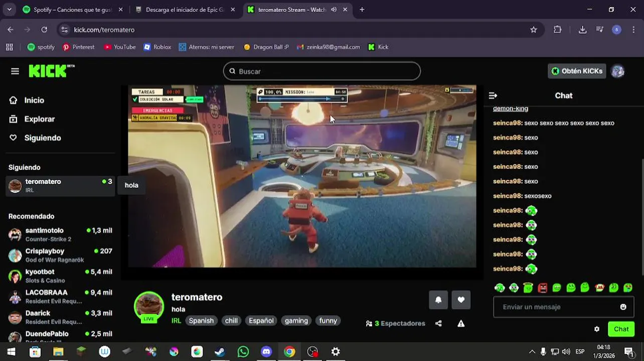Open WhatsApp from the taskbar
This screenshot has width=644, height=361.
pos(243,351)
